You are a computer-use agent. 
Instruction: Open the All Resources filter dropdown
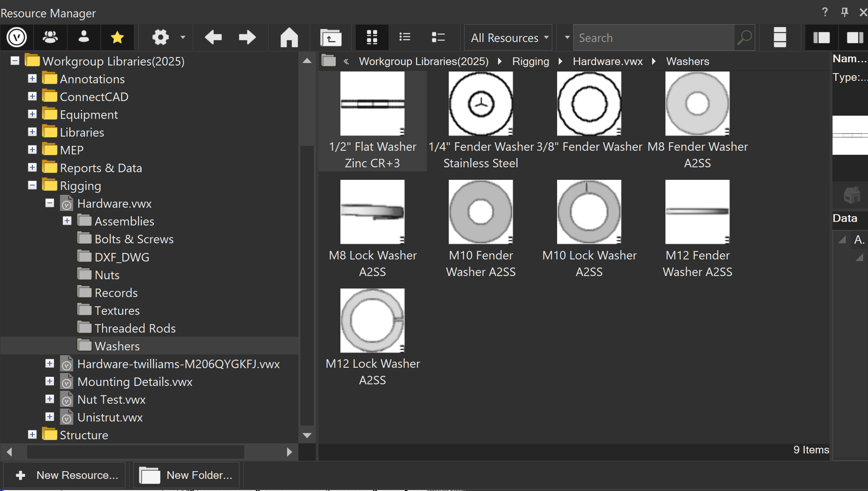(508, 37)
